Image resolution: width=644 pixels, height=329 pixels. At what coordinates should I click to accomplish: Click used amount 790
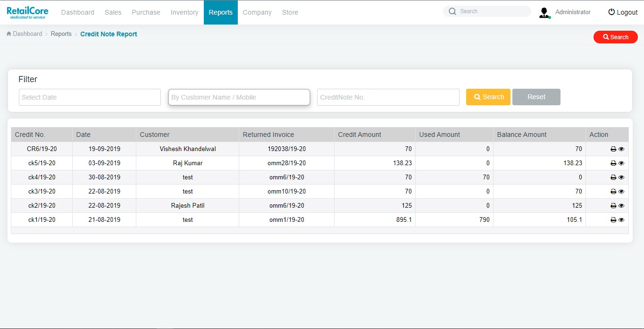pos(484,220)
